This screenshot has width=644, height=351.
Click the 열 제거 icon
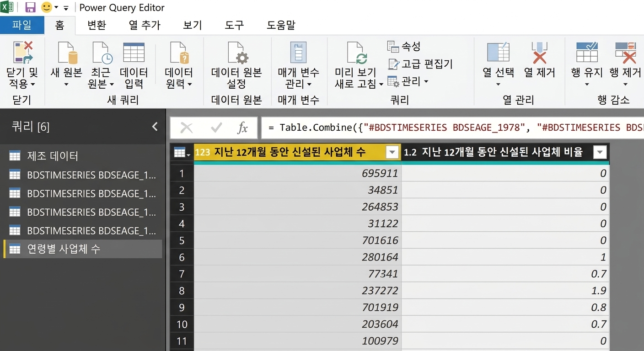point(540,52)
